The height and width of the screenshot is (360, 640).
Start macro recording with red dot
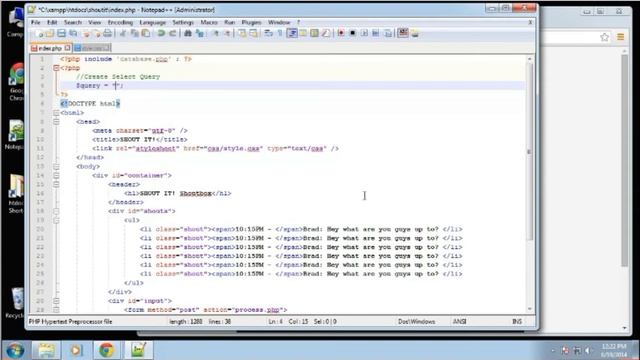click(x=341, y=33)
